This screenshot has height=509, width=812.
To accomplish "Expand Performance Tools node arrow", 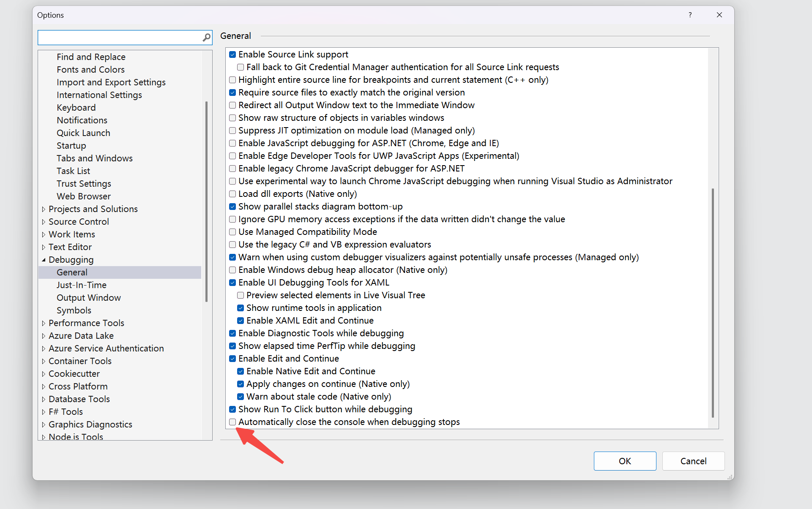I will point(44,323).
